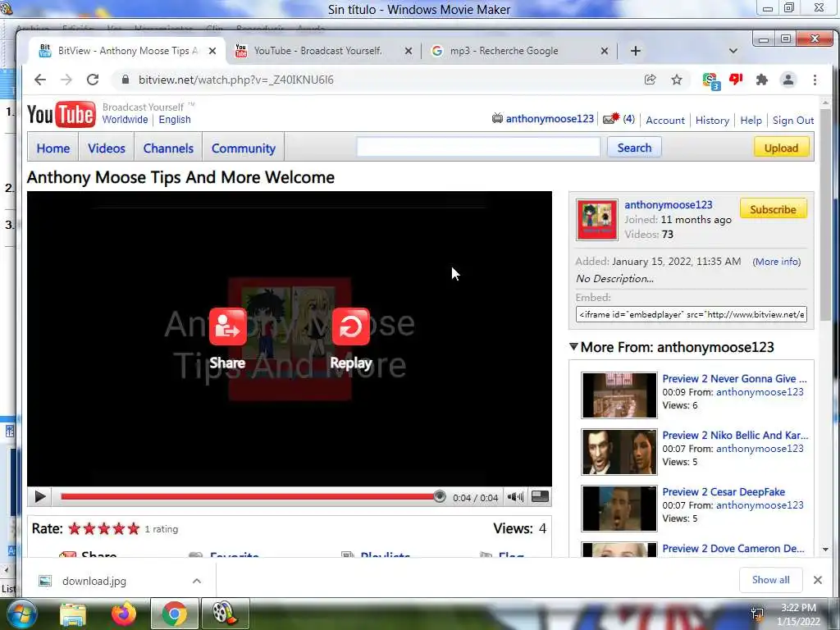This screenshot has width=840, height=630.
Task: Open the Chrome three-dot menu
Action: 815,80
